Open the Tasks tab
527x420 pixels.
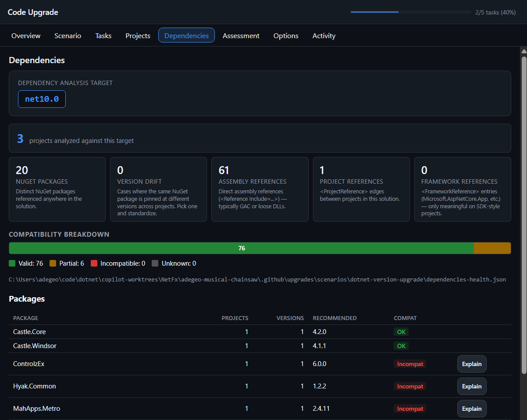coord(103,36)
